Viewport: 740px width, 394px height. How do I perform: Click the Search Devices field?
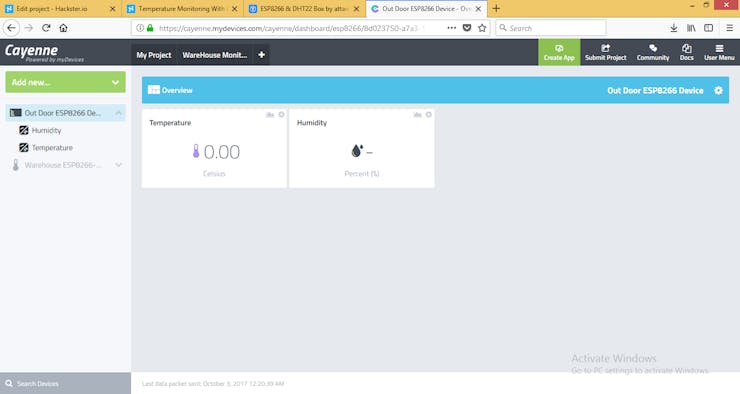(x=66, y=383)
